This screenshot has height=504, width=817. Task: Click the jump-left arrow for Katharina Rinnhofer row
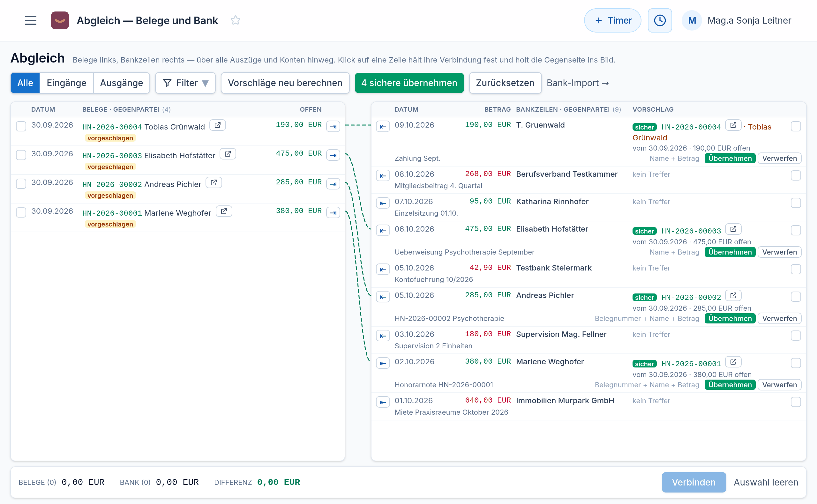tap(383, 203)
